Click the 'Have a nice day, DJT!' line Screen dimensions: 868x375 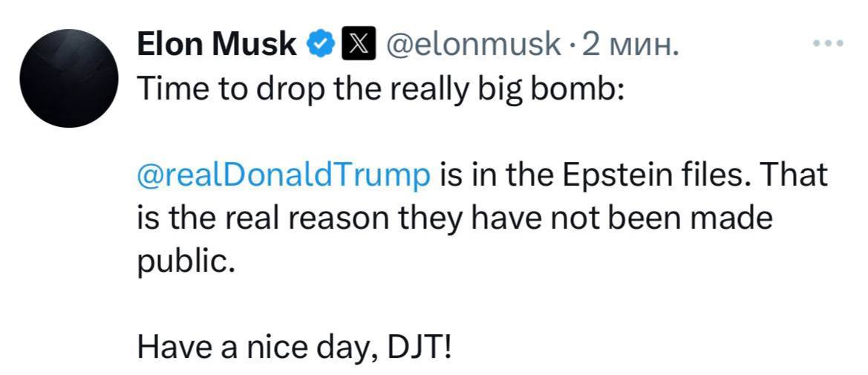tap(294, 348)
